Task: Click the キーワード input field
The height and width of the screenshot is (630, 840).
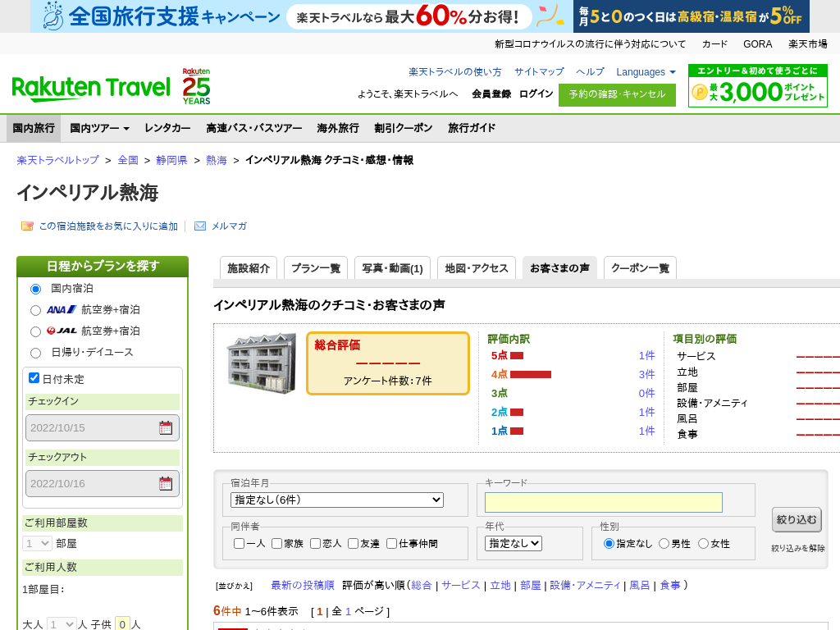Action: 604,503
